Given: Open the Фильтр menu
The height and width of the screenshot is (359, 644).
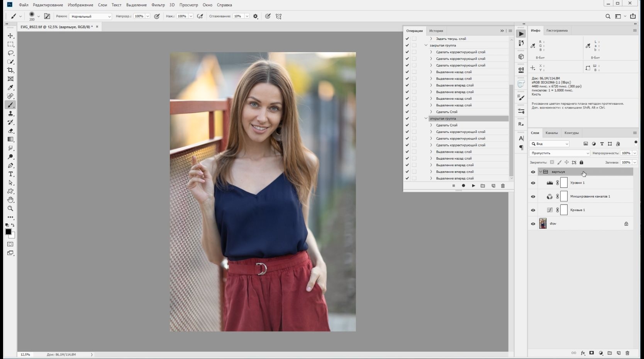Looking at the screenshot, I should coord(158,5).
